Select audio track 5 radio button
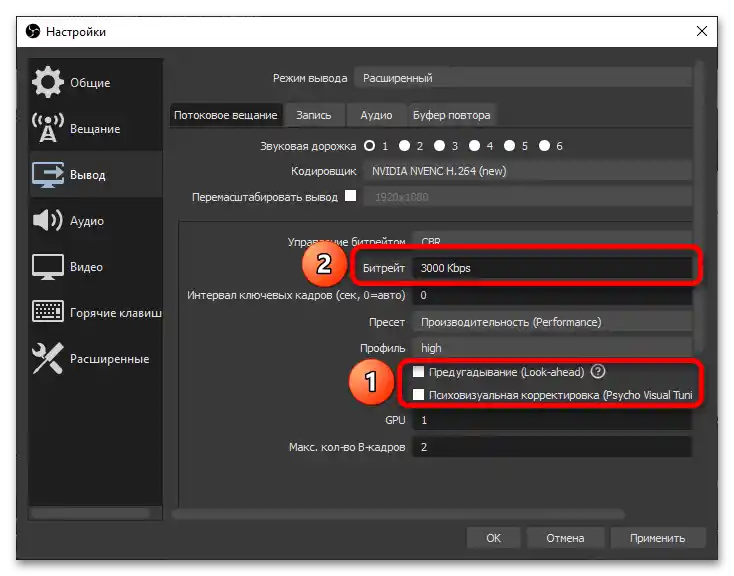734x576 pixels. [x=509, y=146]
